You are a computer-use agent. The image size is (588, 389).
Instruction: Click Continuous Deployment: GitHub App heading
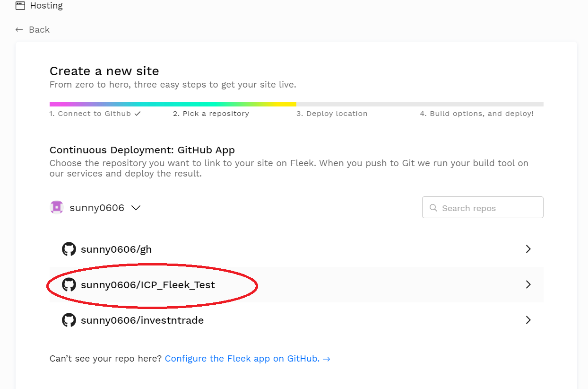142,150
